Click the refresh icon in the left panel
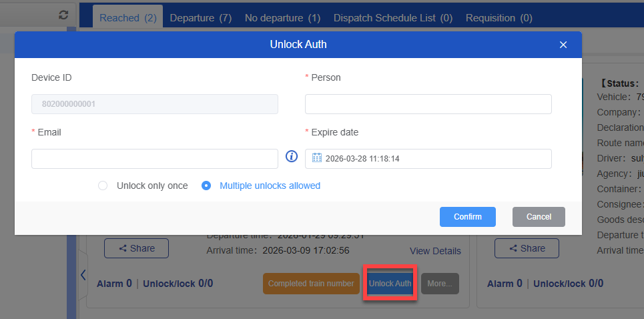This screenshot has height=319, width=644. click(63, 14)
